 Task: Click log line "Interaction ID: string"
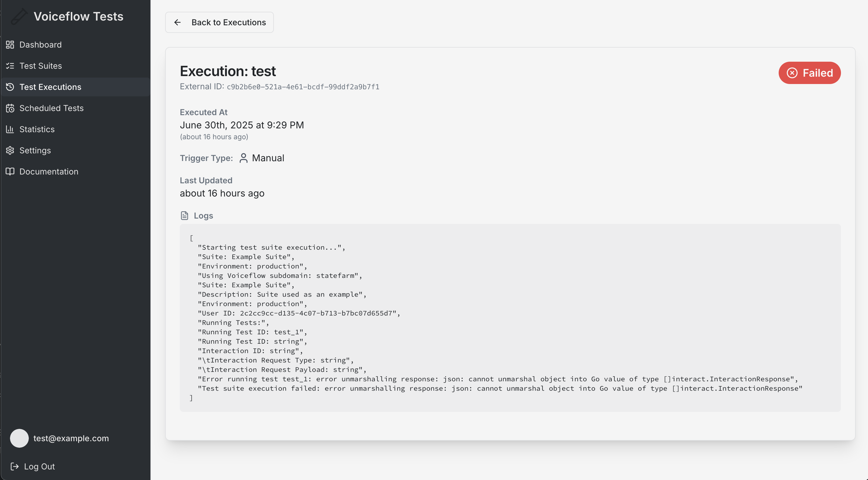pos(250,351)
